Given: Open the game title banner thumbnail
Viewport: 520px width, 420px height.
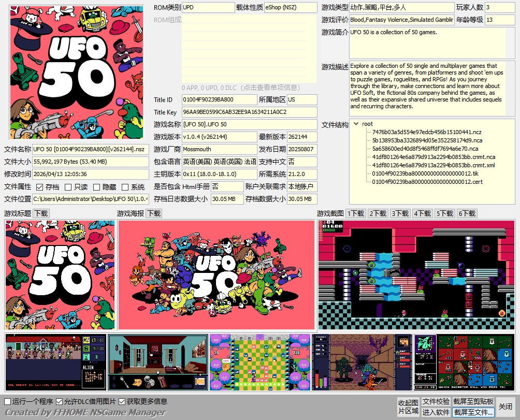Looking at the screenshot, I should click(60, 275).
